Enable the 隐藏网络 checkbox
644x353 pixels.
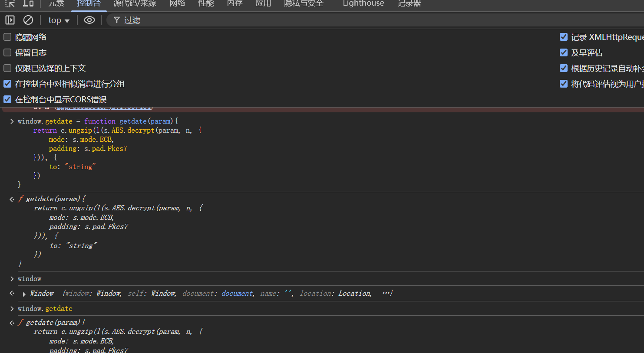pos(7,37)
